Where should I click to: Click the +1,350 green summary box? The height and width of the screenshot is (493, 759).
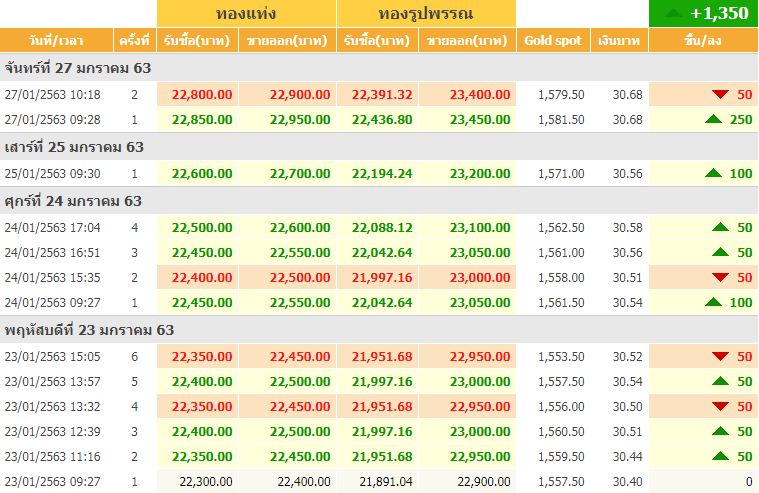(703, 13)
